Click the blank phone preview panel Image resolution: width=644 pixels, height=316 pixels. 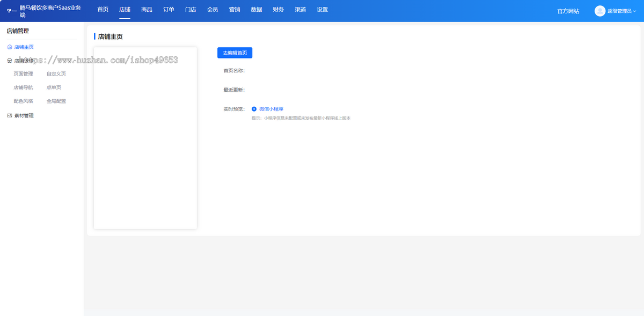click(145, 138)
